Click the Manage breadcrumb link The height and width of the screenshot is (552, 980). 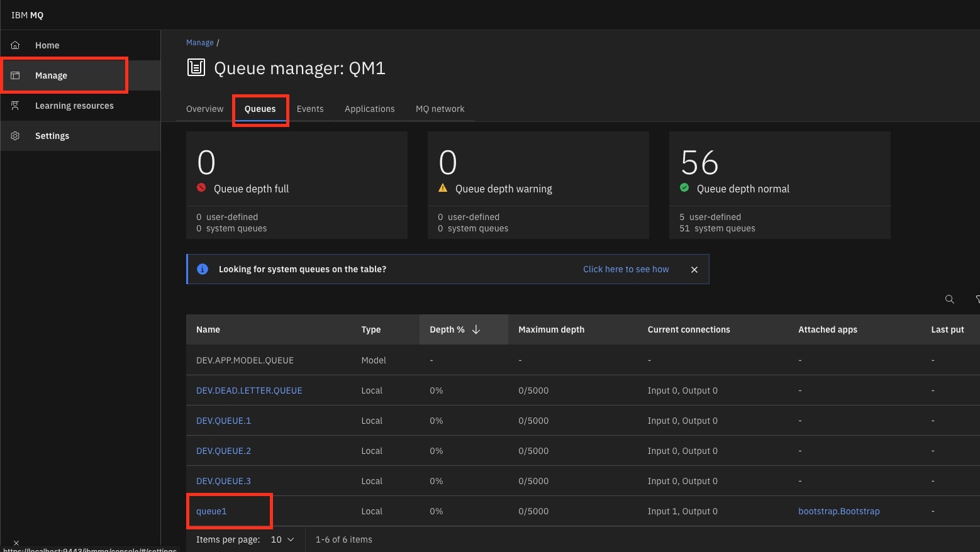tap(199, 43)
